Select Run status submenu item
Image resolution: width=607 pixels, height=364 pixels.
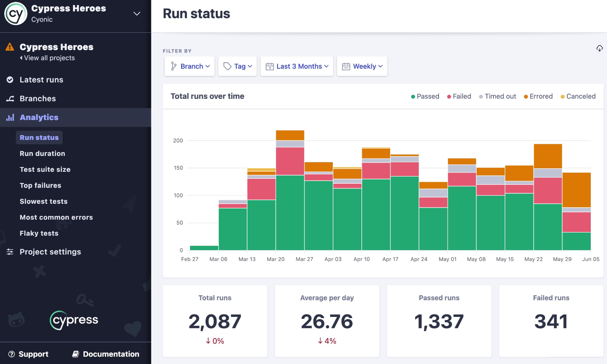click(x=39, y=138)
